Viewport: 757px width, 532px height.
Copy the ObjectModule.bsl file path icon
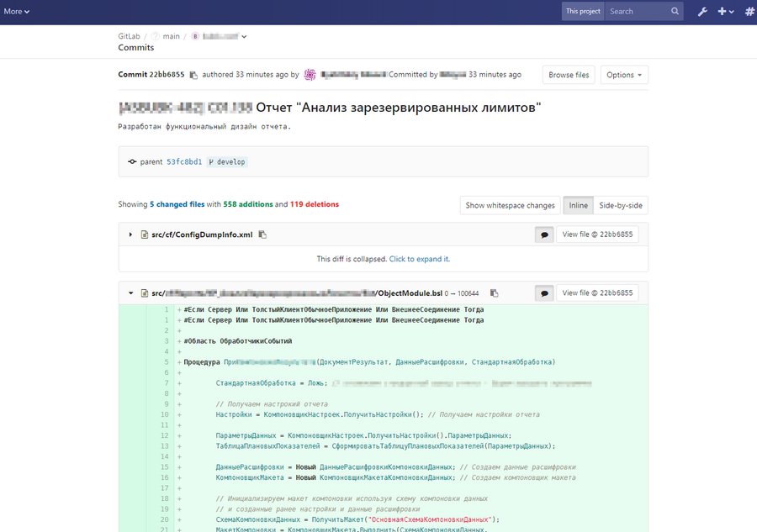(x=494, y=292)
